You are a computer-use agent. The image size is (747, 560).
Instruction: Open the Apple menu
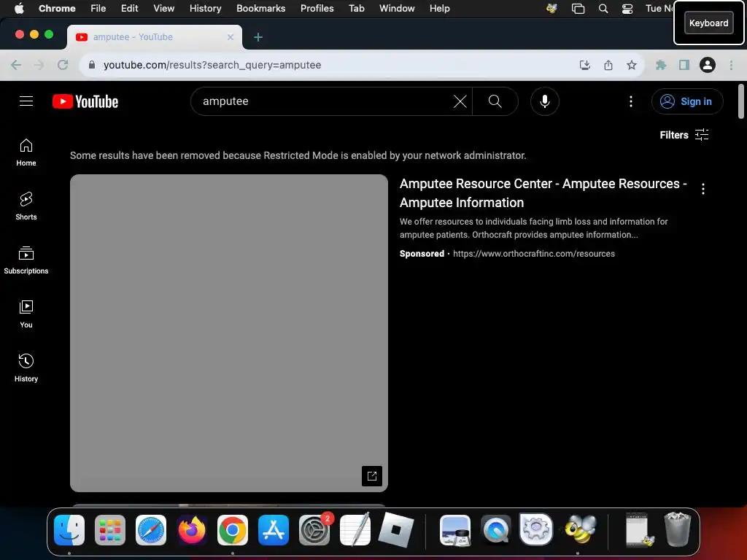click(19, 9)
